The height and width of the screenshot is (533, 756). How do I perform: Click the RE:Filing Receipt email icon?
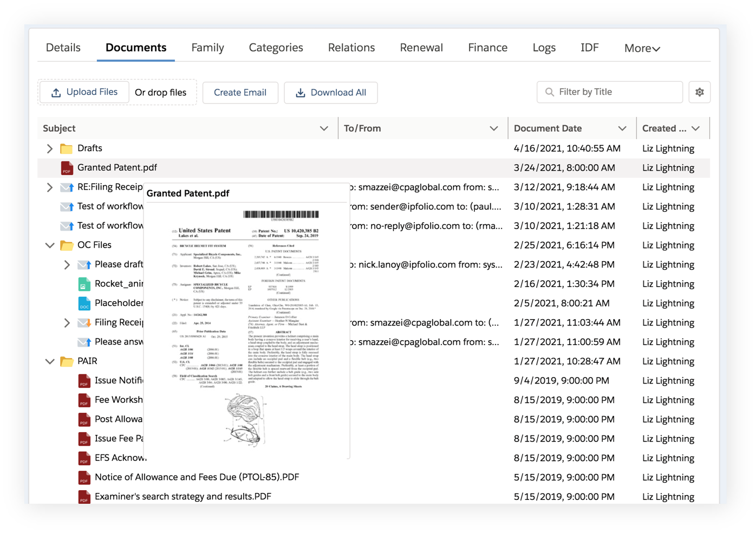(67, 187)
